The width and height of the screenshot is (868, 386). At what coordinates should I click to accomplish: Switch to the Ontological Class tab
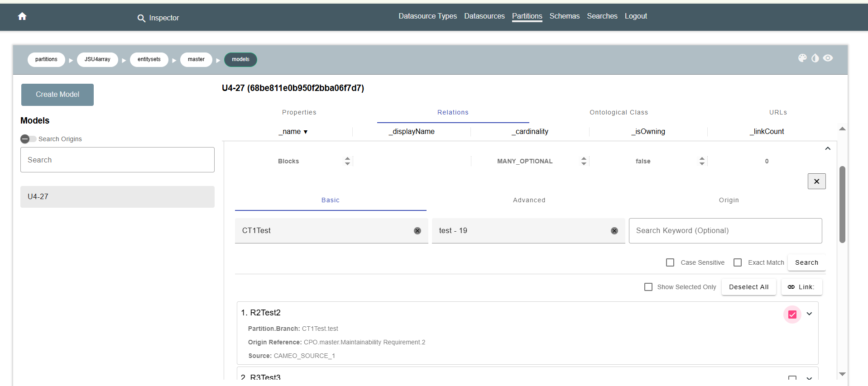click(619, 112)
